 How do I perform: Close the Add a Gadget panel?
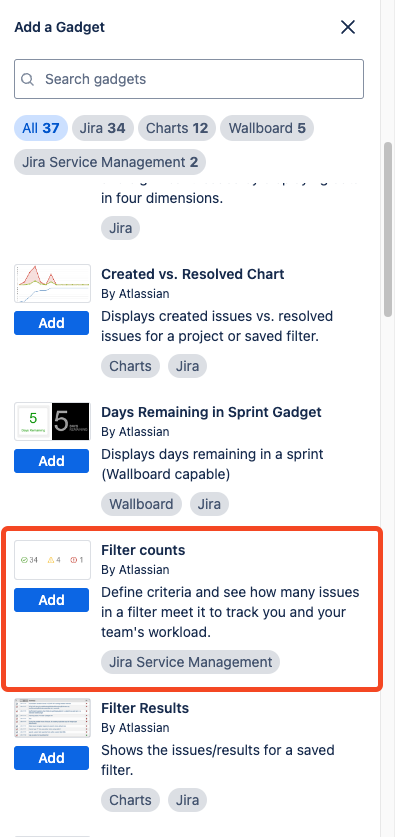[x=348, y=27]
